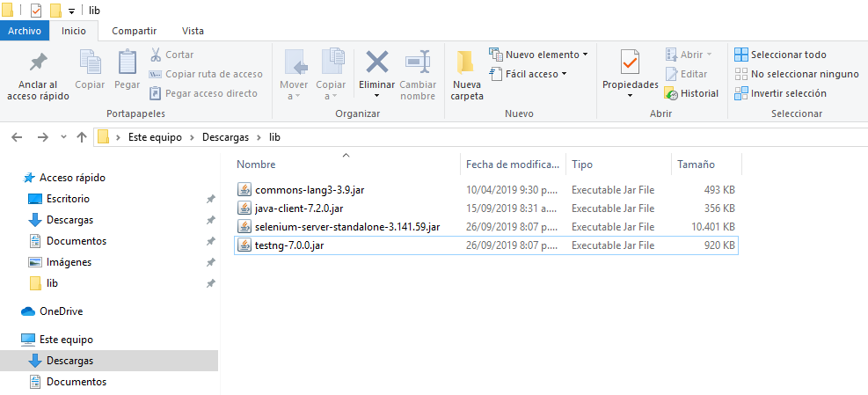The width and height of the screenshot is (868, 395).
Task: Switch to the Compartir ribbon tab
Action: (x=135, y=31)
